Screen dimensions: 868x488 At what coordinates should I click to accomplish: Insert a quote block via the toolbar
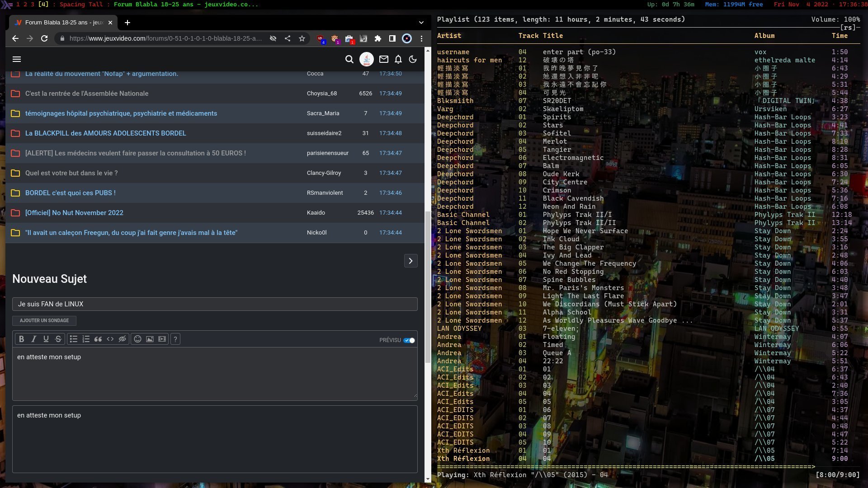98,339
